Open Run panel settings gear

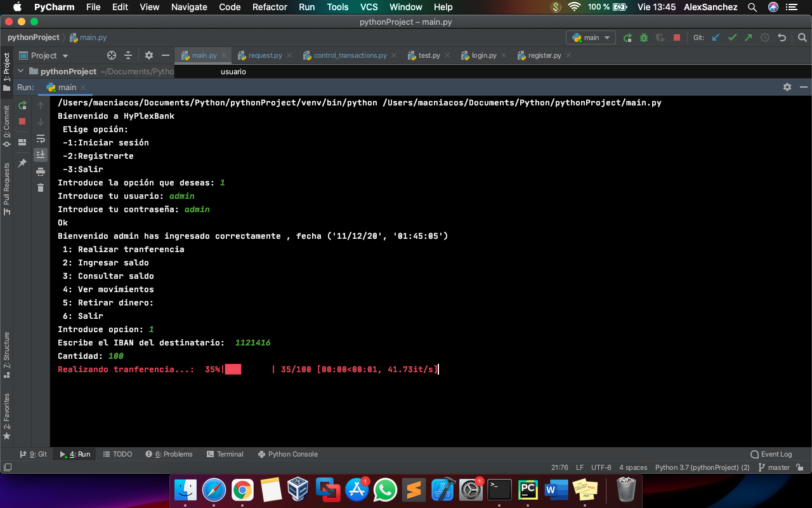787,87
